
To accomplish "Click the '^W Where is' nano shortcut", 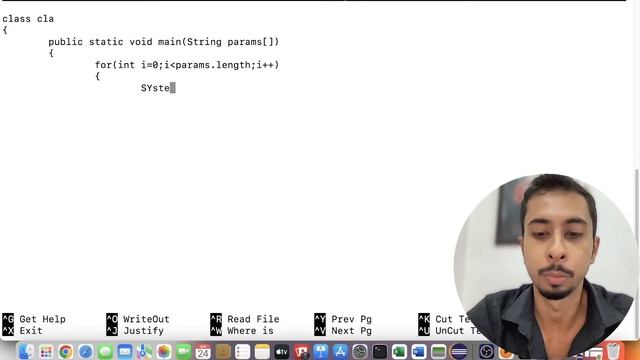I will (242, 330).
